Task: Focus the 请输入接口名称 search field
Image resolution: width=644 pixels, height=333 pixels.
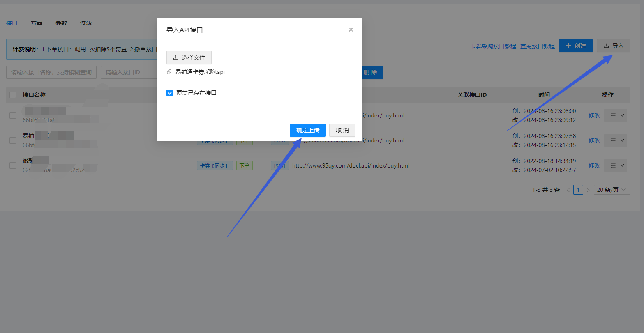Action: 51,72
